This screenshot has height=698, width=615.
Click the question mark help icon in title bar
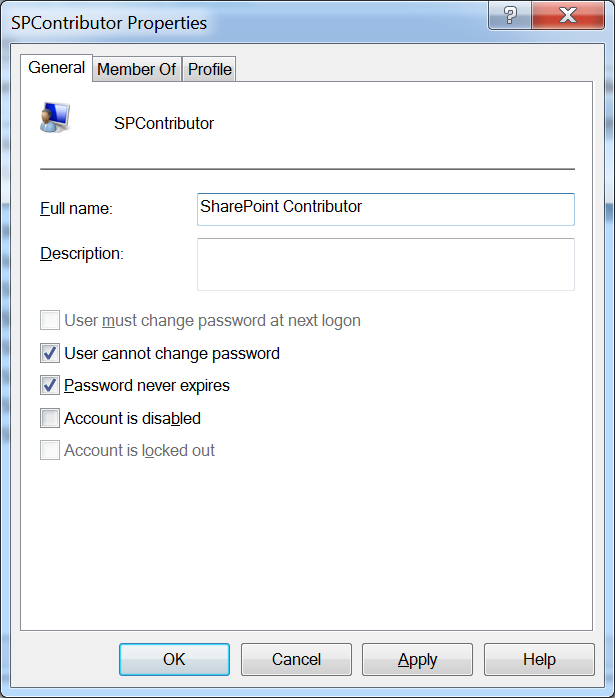(511, 17)
